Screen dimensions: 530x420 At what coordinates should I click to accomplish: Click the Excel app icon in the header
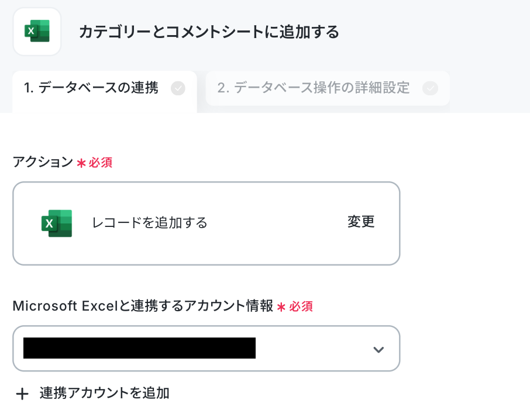click(37, 32)
